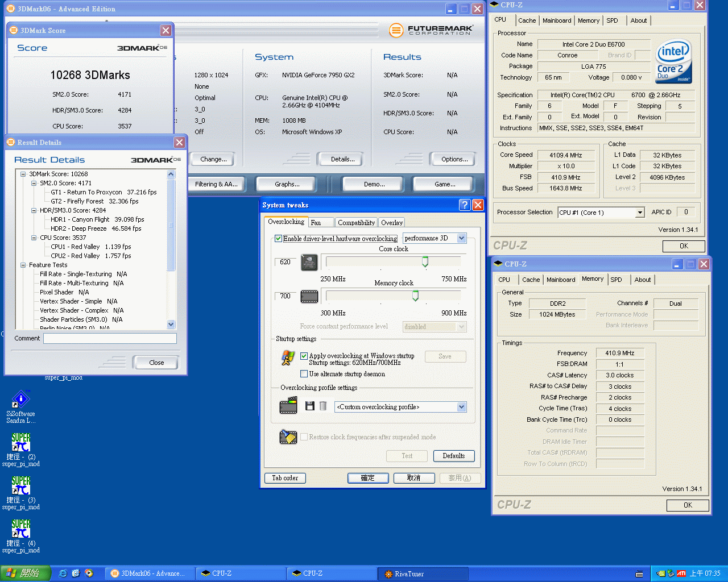This screenshot has width=728, height=582.
Task: Click Result Details scrollbar down arrow
Action: [x=171, y=324]
